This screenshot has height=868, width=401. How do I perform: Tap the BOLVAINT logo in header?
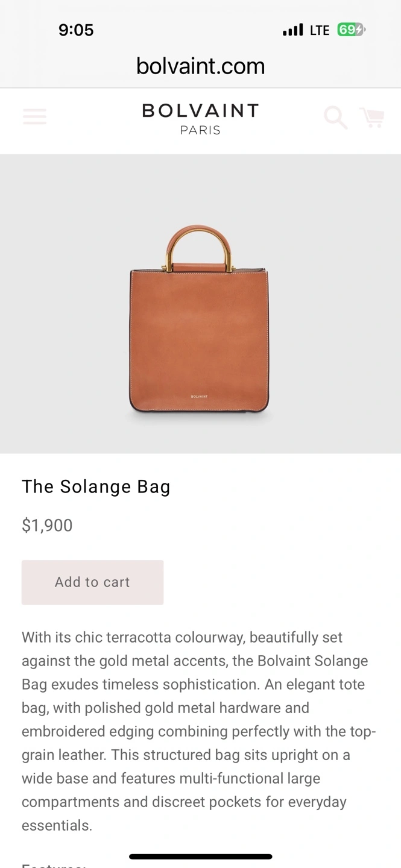point(200,111)
